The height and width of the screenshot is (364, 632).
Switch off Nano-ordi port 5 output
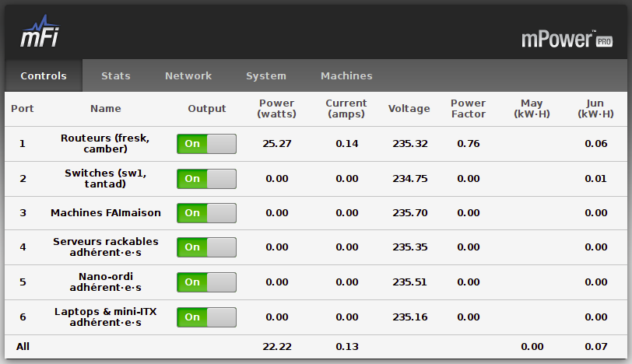click(x=206, y=282)
